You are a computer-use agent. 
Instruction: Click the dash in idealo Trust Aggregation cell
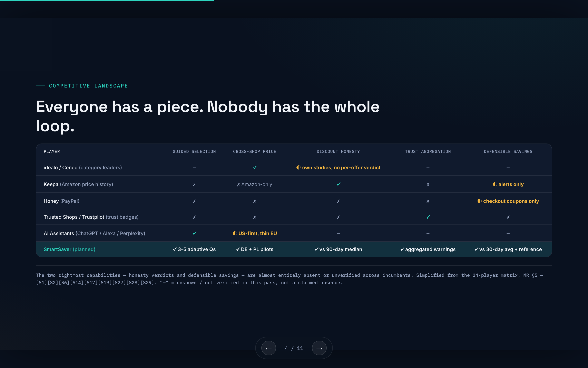[x=428, y=168]
